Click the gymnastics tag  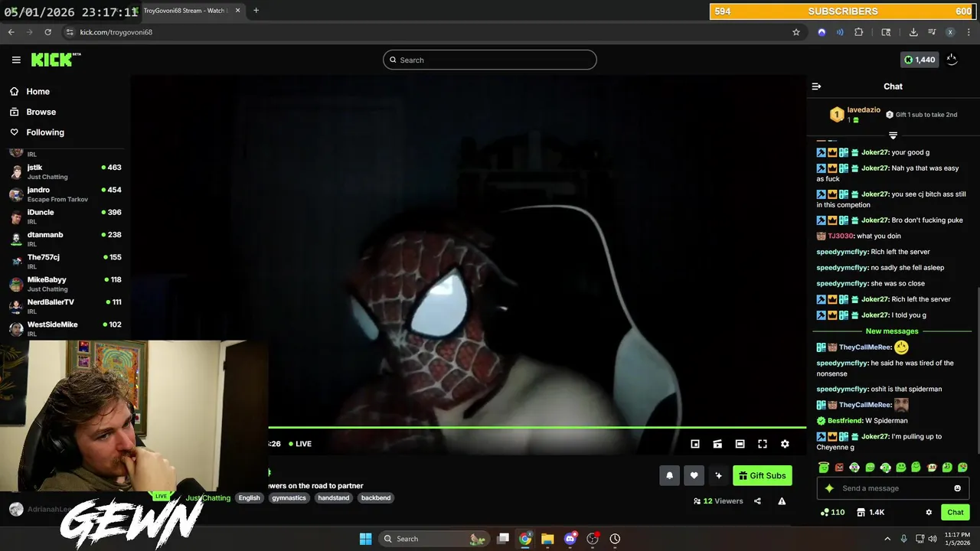pyautogui.click(x=289, y=497)
